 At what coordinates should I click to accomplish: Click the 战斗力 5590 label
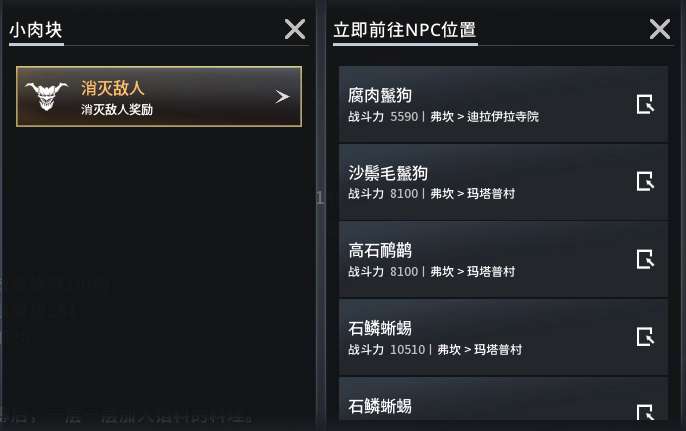click(383, 117)
